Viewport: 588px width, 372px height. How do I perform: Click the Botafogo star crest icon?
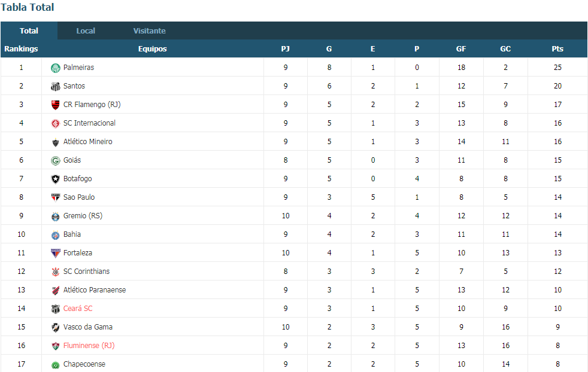(x=56, y=179)
